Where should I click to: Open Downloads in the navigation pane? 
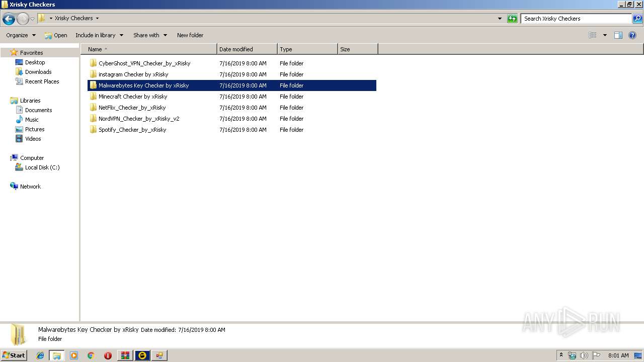tap(38, 72)
